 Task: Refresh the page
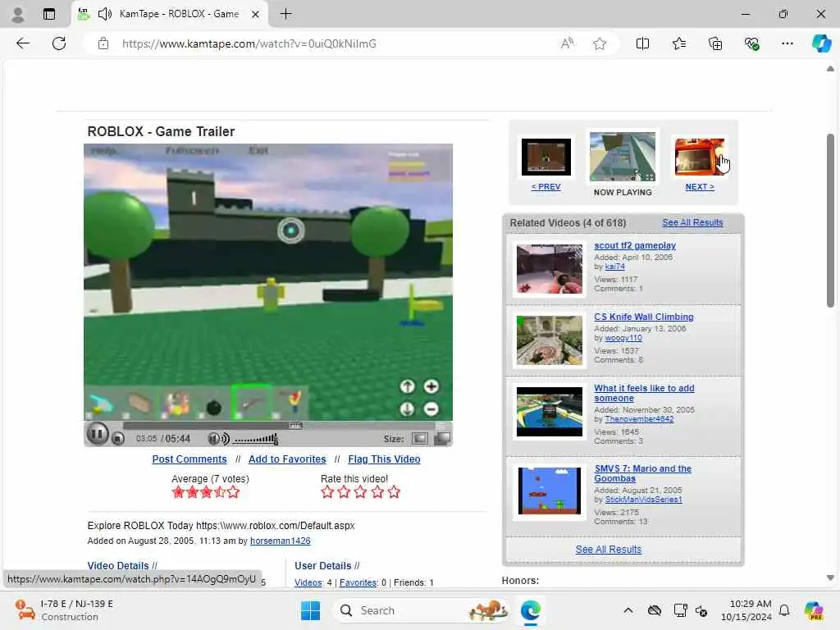pyautogui.click(x=59, y=43)
